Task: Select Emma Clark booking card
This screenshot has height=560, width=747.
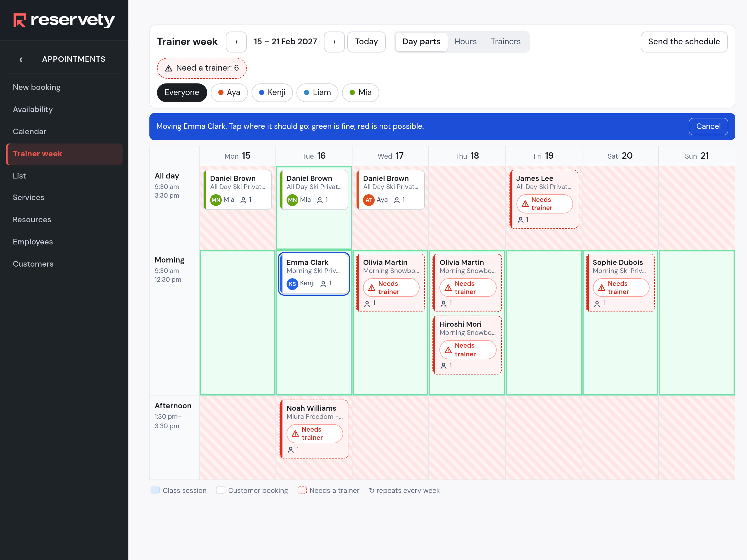Action: (314, 274)
